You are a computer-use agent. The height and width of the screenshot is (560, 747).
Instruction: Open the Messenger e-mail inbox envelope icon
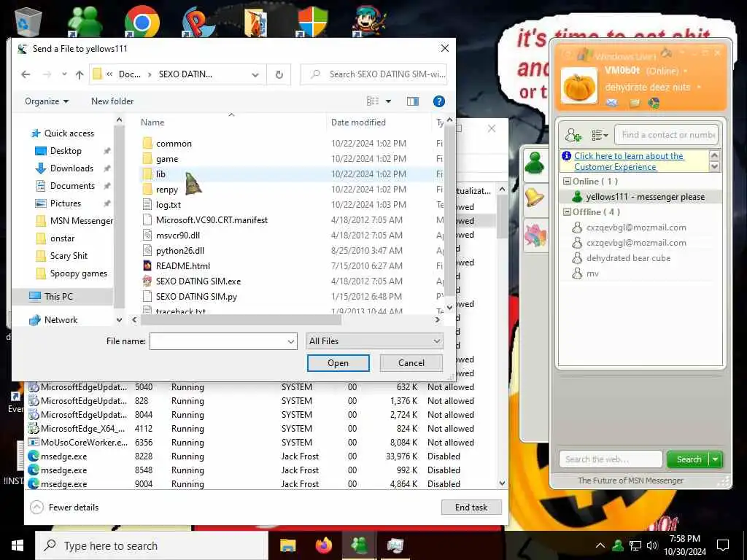tap(612, 103)
